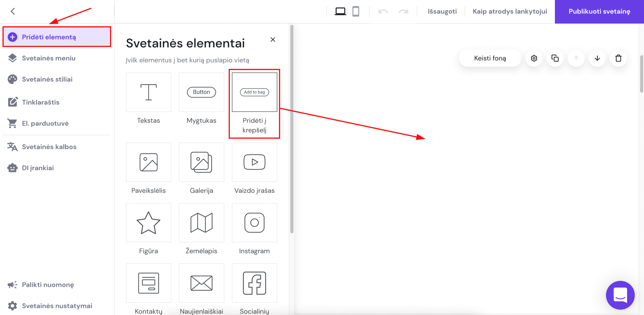Pick the Instagram element tile
The width and height of the screenshot is (644, 315).
[254, 223]
